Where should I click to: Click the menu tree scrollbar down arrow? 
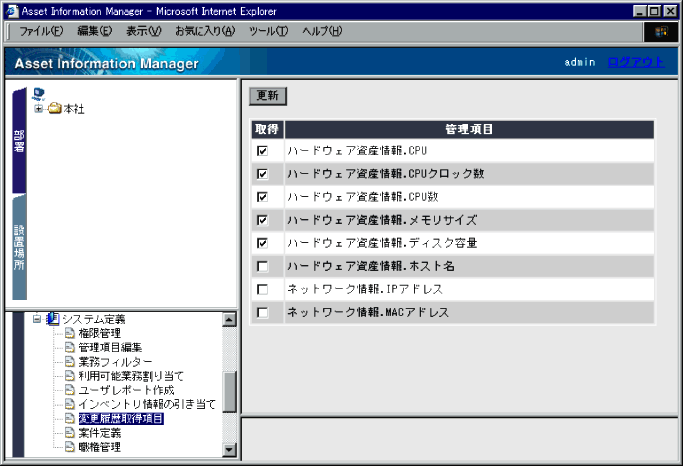[229, 449]
